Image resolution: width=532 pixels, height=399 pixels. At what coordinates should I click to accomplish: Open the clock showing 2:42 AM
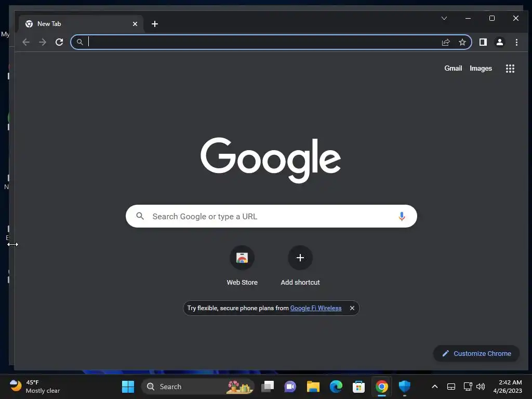coord(508,387)
